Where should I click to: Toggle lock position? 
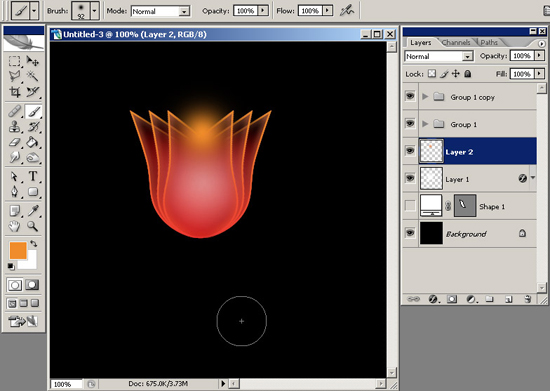(456, 74)
